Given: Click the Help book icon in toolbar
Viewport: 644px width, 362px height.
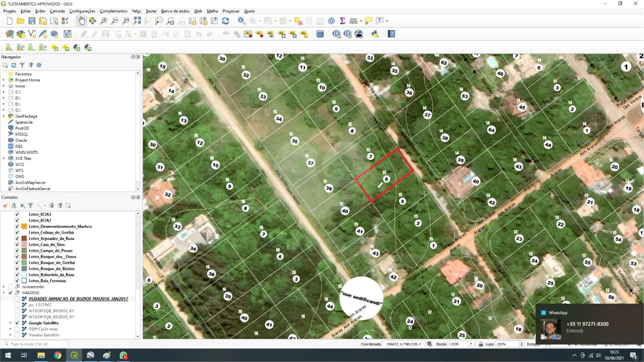Looking at the screenshot, I should coord(391,34).
